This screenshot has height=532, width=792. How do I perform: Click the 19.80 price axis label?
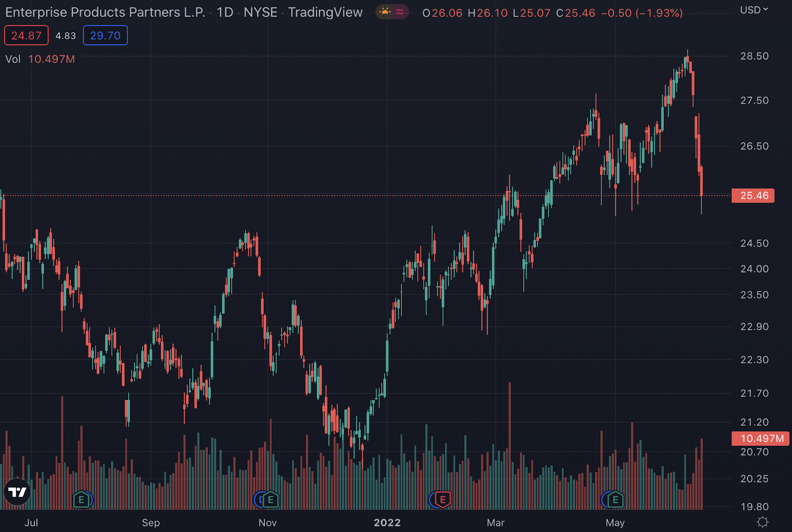(x=754, y=507)
